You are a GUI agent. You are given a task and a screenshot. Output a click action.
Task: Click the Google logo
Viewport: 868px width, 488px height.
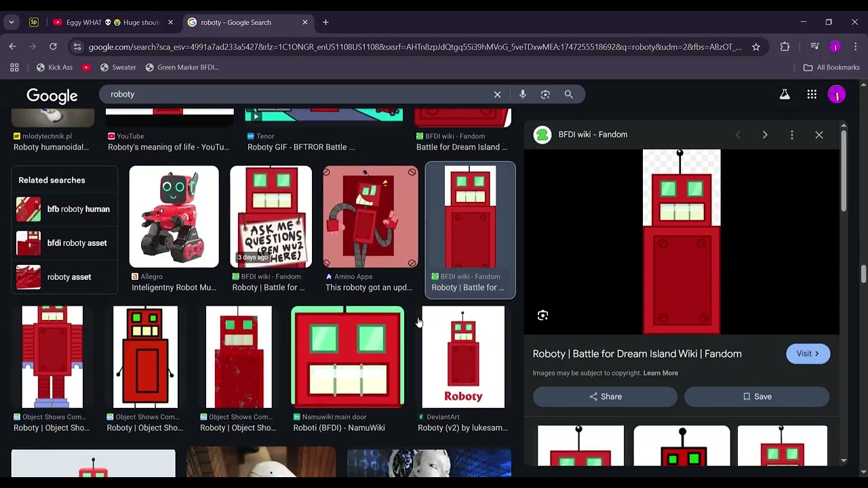(x=52, y=96)
